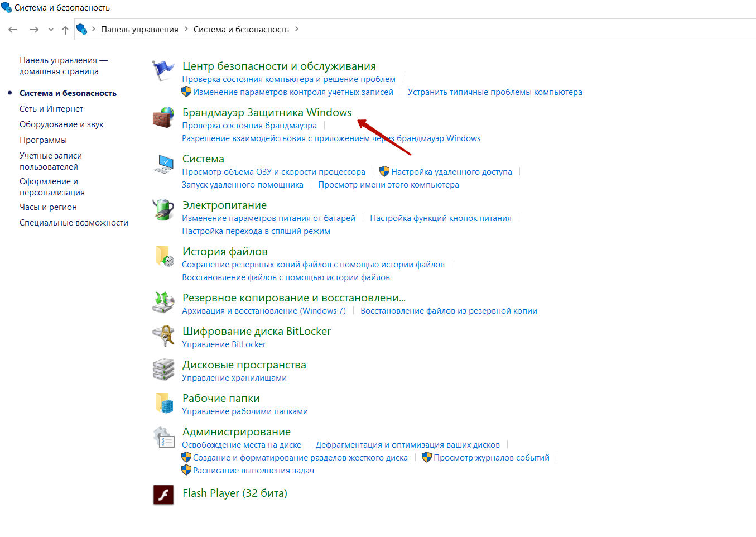Click the shield icon beside 'Расписание выполнения задач'
Image resolution: width=756 pixels, height=537 pixels.
pyautogui.click(x=186, y=470)
